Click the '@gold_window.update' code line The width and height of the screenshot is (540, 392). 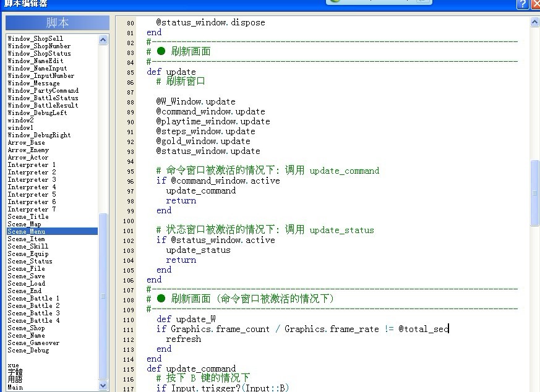(x=203, y=141)
